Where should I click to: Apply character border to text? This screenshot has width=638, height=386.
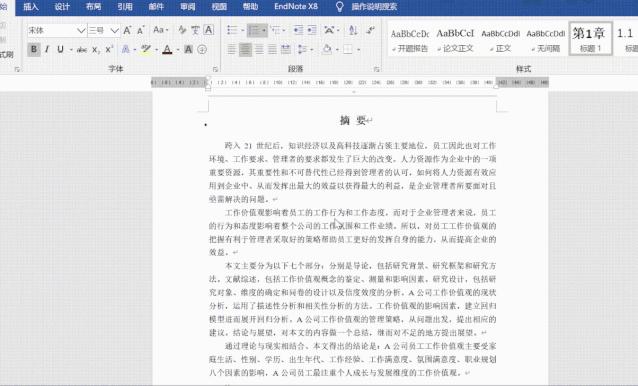209,30
